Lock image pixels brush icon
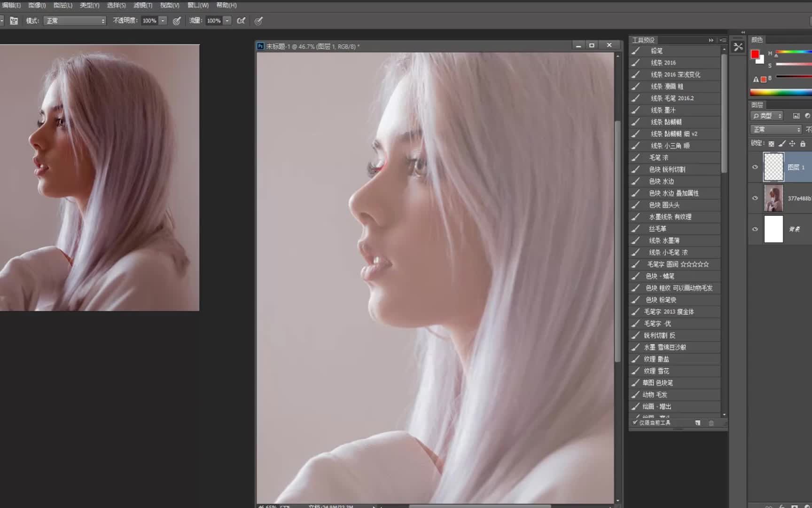812x508 pixels. pyautogui.click(x=782, y=144)
